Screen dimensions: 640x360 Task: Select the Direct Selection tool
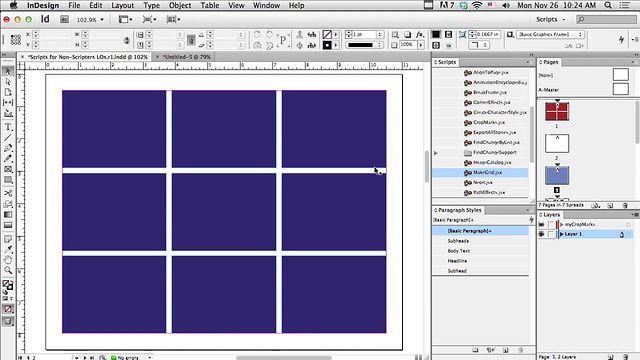8,82
